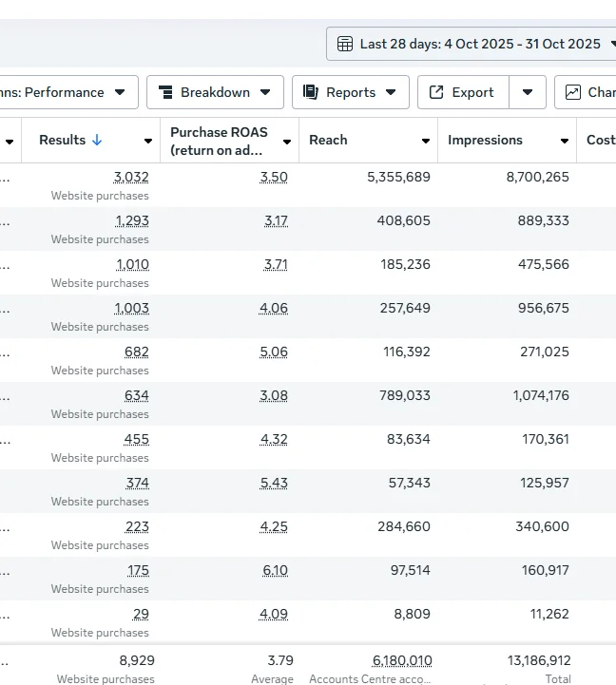The image size is (616, 685).
Task: Select the 340,600 impressions cell
Action: [x=542, y=526]
